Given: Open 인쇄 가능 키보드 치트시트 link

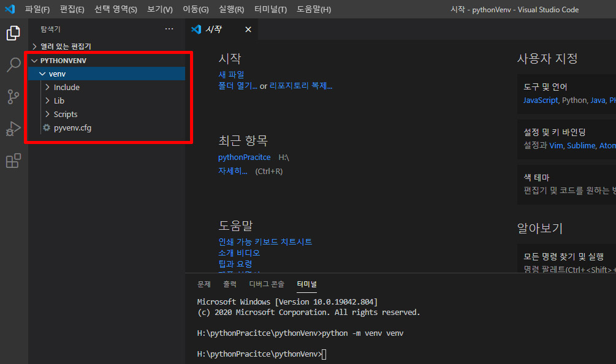Looking at the screenshot, I should pos(265,241).
